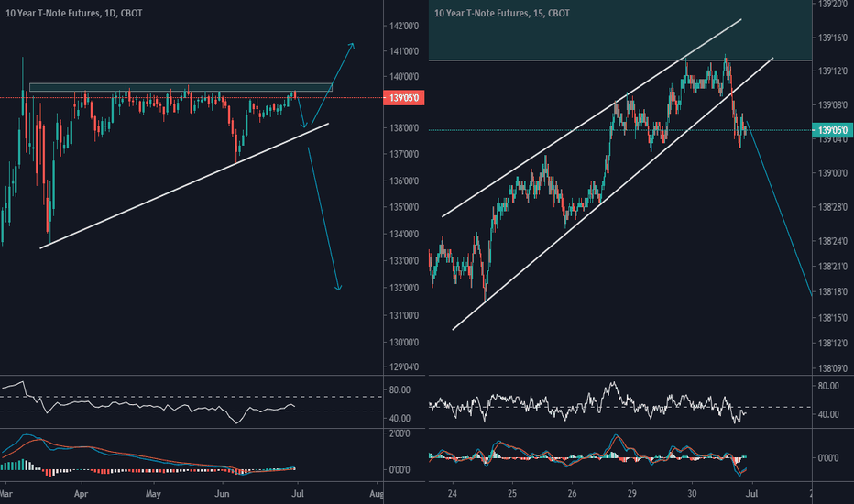Click the 132'00'0 price axis label
Screen dimensions: 854x504
404,288
